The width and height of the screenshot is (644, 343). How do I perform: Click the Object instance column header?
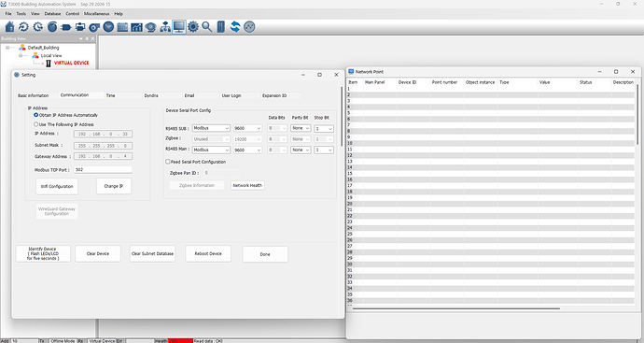coord(480,82)
